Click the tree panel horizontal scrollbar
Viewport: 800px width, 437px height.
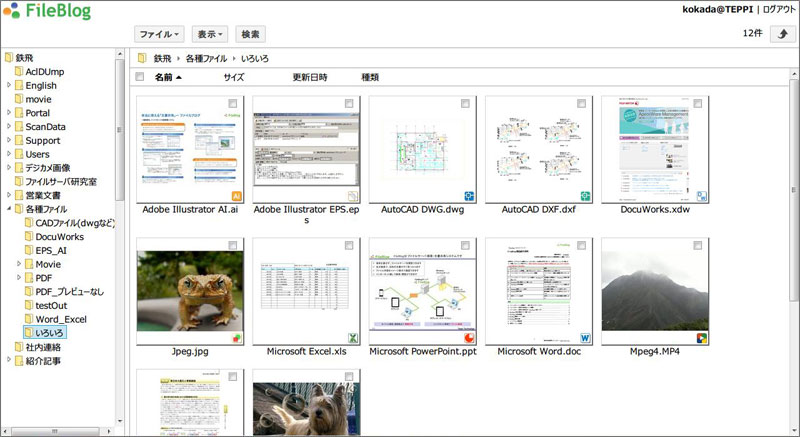click(x=54, y=431)
